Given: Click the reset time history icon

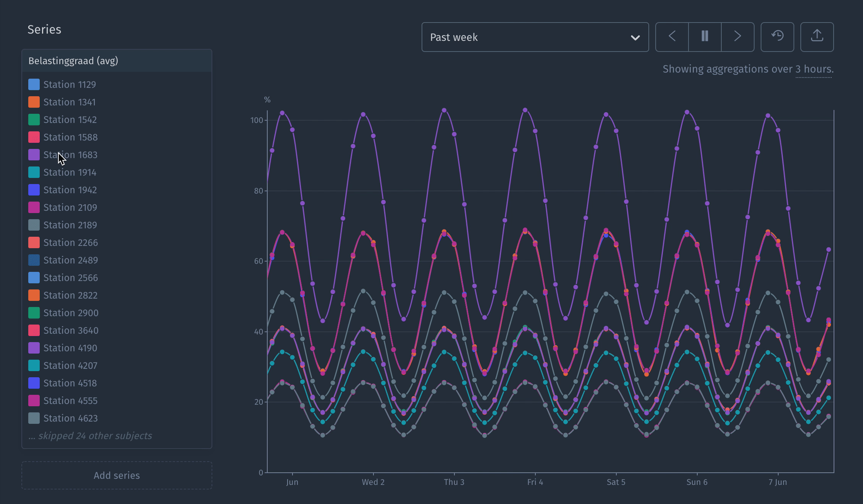Looking at the screenshot, I should pyautogui.click(x=777, y=37).
